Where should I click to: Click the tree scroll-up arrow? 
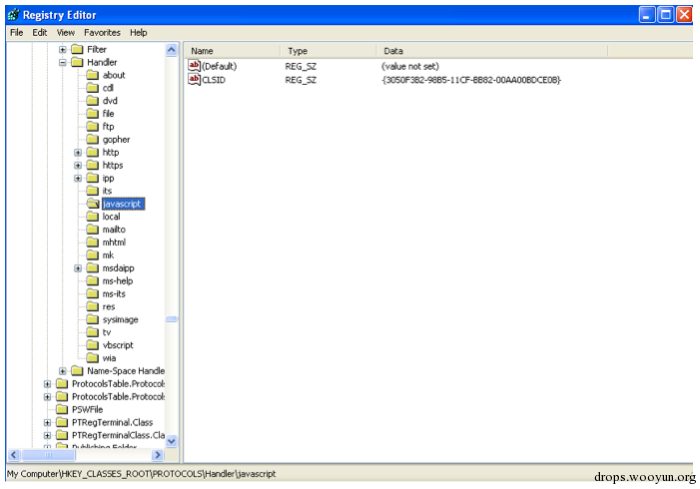171,50
